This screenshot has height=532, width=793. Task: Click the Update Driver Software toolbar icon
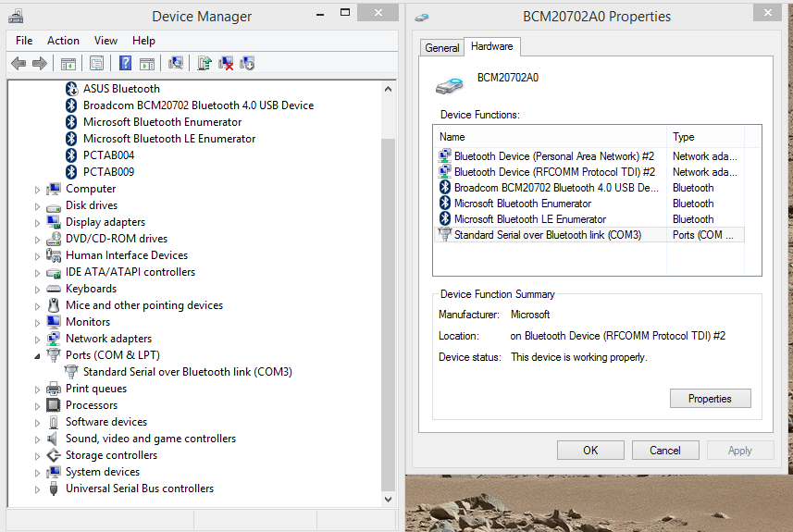(x=204, y=63)
